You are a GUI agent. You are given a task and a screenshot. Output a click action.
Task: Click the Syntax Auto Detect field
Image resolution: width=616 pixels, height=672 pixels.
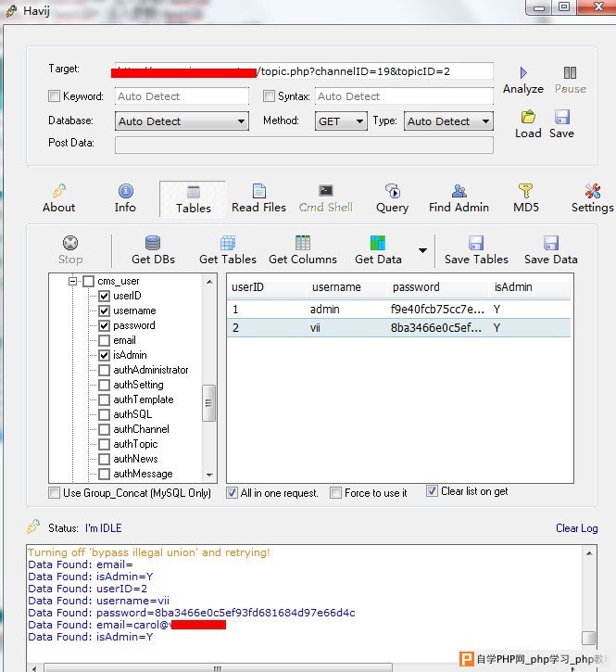pyautogui.click(x=404, y=96)
